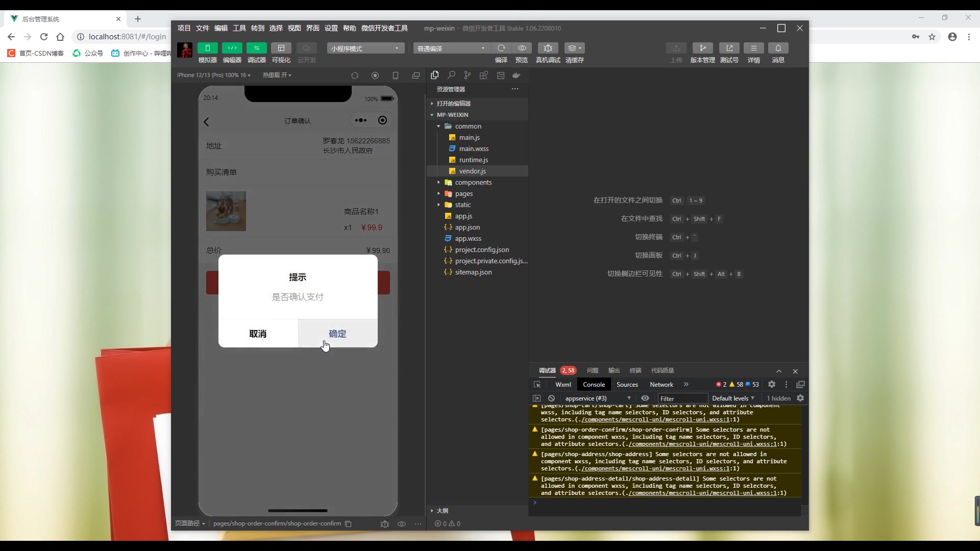Click 取消 in the payment dialog
The height and width of the screenshot is (551, 980).
[x=258, y=334]
